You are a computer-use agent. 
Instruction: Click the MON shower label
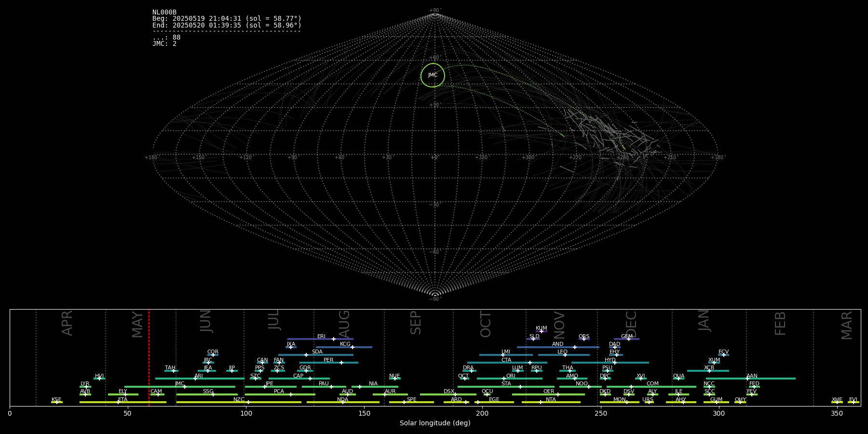click(619, 400)
